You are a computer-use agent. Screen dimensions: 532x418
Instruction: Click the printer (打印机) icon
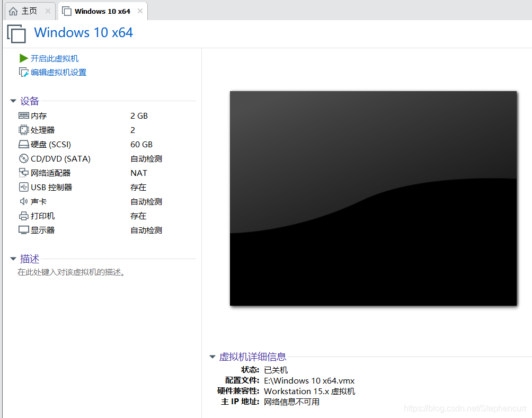point(23,216)
